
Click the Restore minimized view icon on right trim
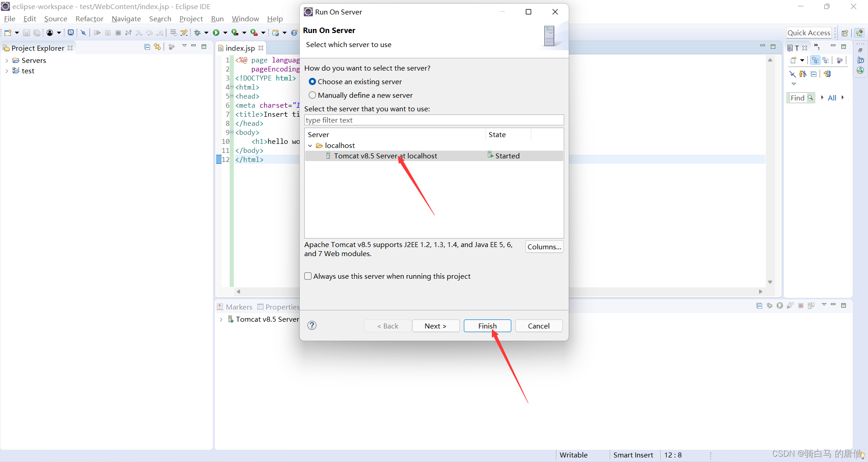[x=860, y=50]
